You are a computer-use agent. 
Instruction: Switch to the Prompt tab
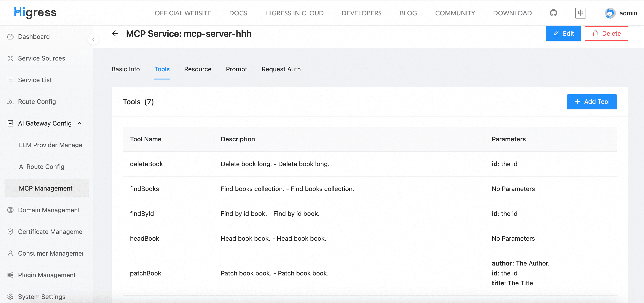[236, 69]
